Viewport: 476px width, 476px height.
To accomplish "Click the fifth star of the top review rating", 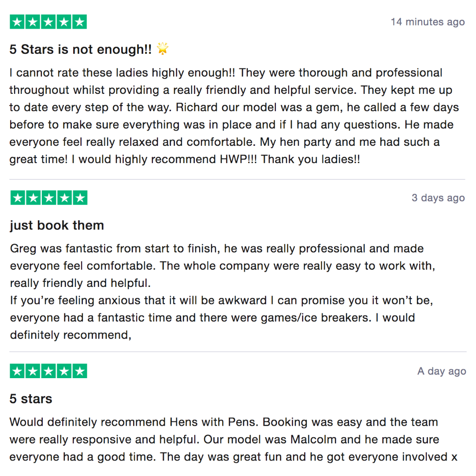I will point(79,22).
